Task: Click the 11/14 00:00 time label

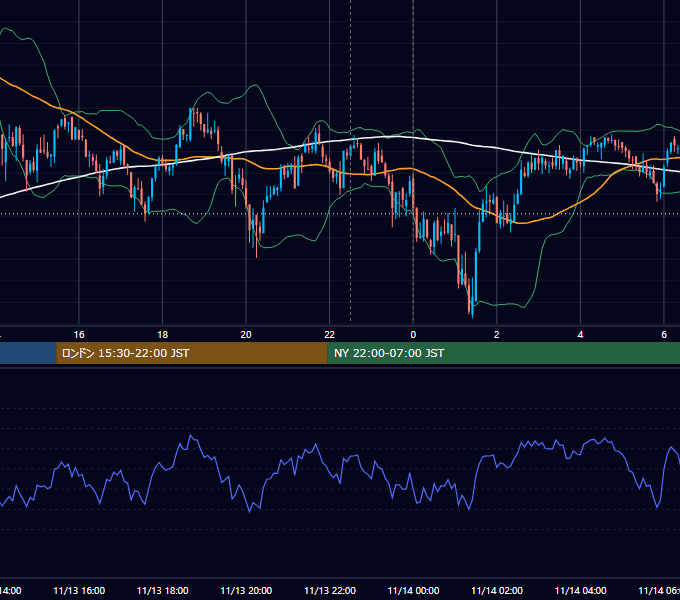Action: coord(413,590)
